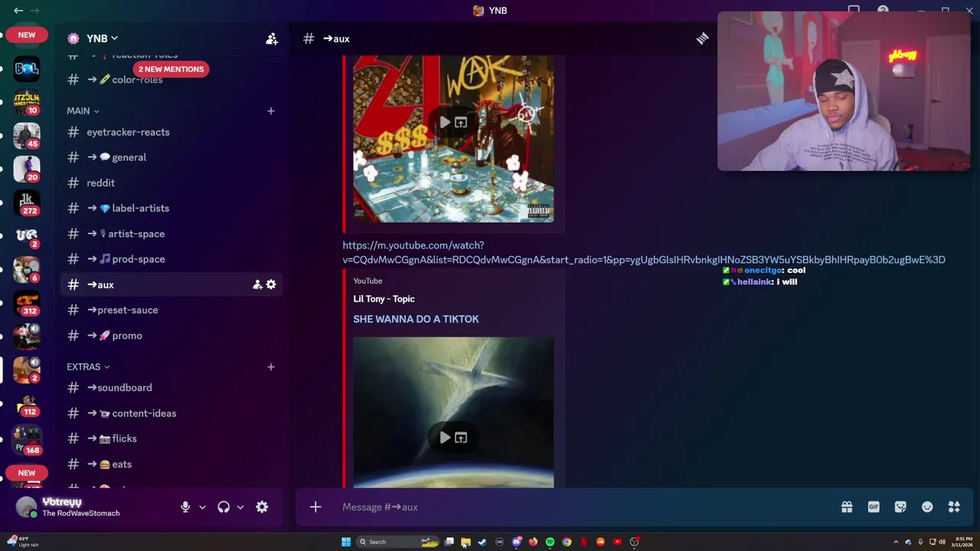Open the invite members icon beside YNB
This screenshot has width=980, height=551.
coord(272,38)
